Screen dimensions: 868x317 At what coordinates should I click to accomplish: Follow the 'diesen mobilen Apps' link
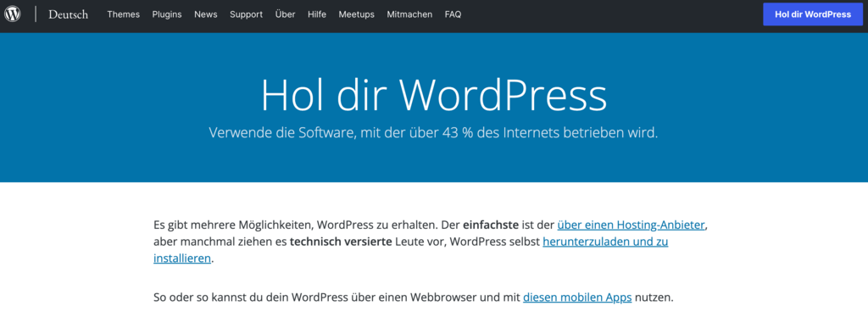point(577,298)
